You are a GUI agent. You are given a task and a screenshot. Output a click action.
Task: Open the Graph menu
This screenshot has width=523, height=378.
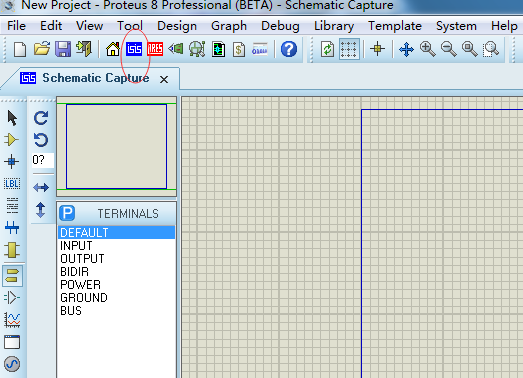coord(229,26)
